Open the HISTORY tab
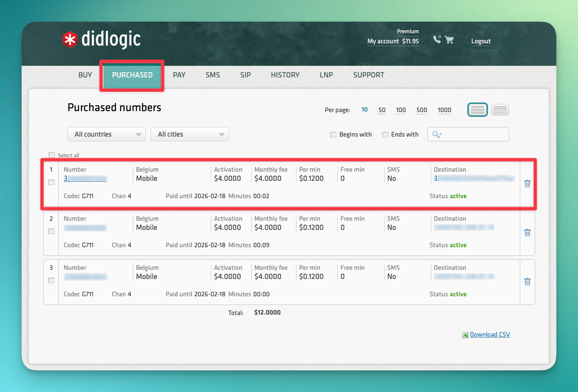Screen dimensions: 578x392 click(285, 75)
